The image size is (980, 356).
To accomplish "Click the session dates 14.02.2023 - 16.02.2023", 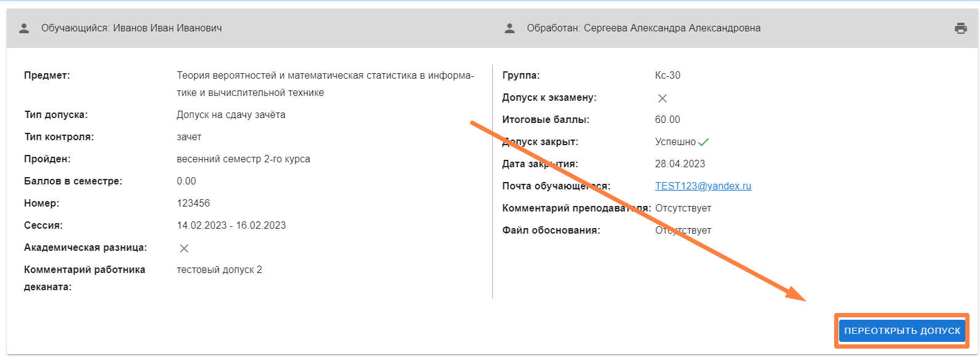I will tap(231, 225).
